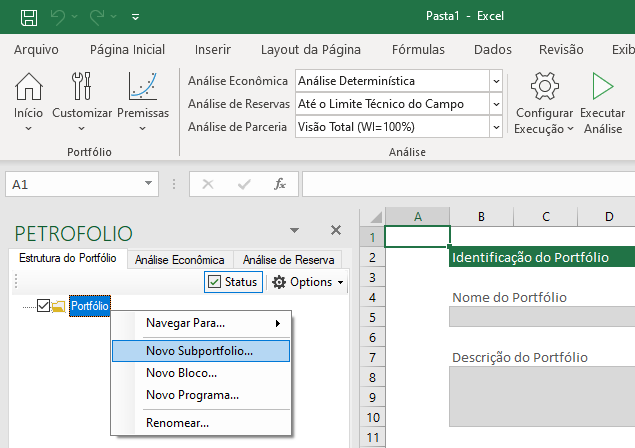Screen dimensions: 635x448
Task: Switch to Análise de Reserva tab
Action: (x=288, y=260)
